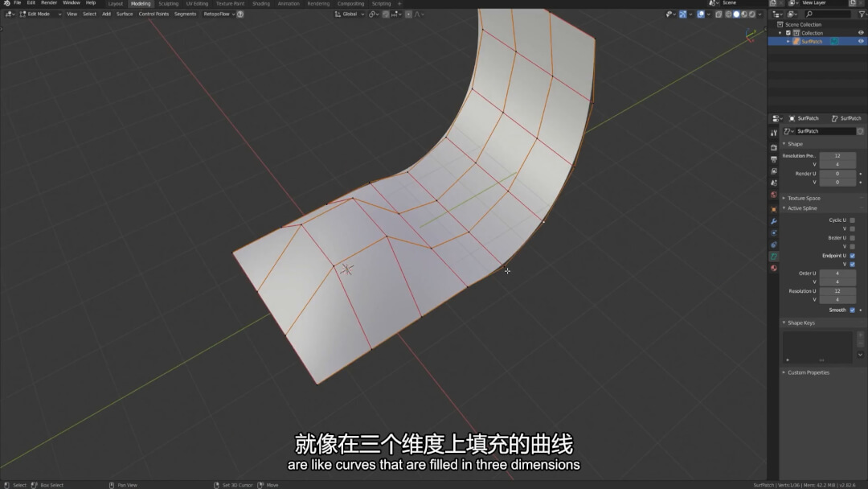The image size is (868, 489).
Task: Switch to the Sculpting workspace tab
Action: (x=168, y=4)
